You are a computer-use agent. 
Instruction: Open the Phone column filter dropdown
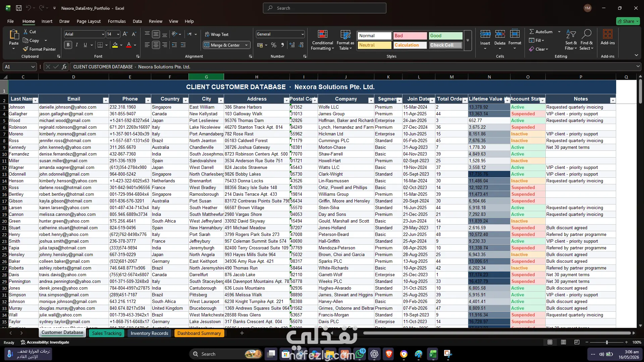tap(148, 100)
